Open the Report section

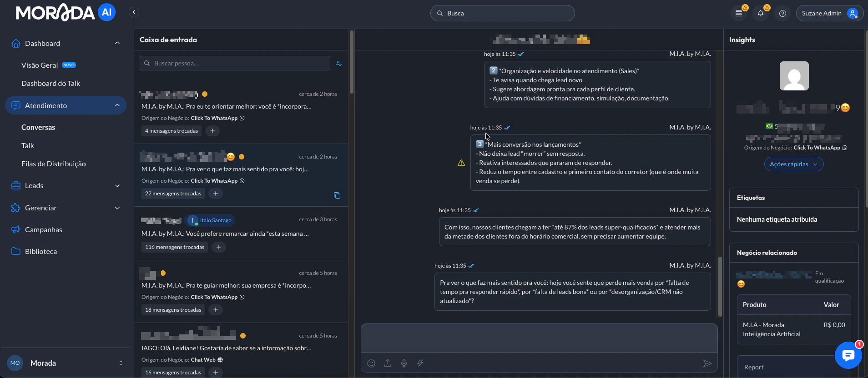[x=754, y=367]
